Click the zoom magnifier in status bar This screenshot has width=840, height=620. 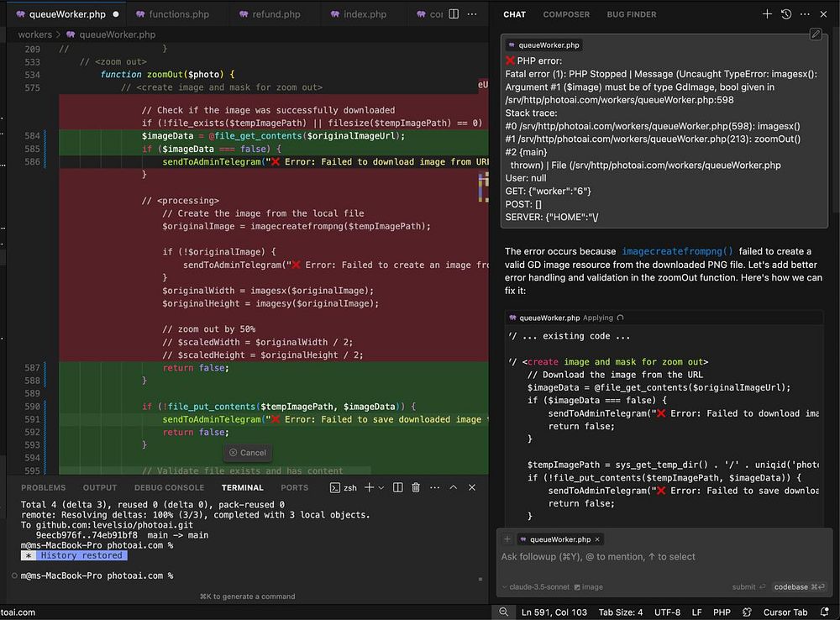(x=503, y=612)
